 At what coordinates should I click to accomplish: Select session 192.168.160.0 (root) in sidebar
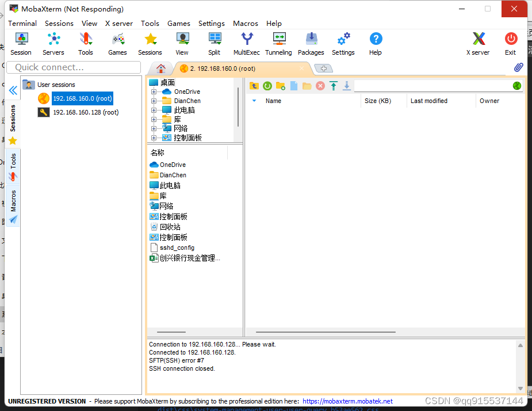click(82, 98)
